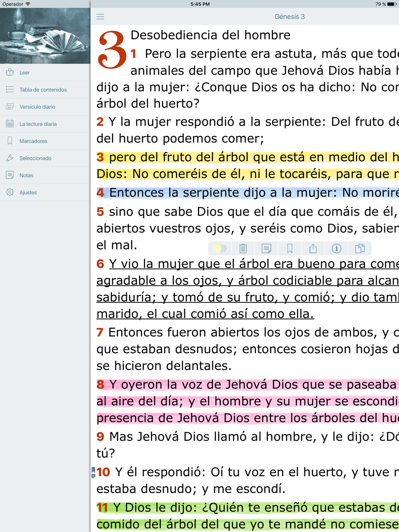The height and width of the screenshot is (532, 399).
Task: Add a note using the note icon
Action: (x=266, y=248)
